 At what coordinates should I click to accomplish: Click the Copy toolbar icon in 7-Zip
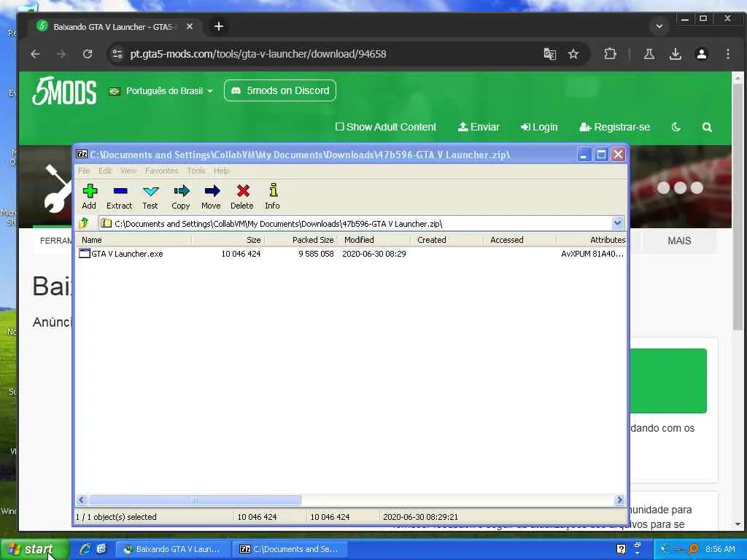click(x=181, y=196)
